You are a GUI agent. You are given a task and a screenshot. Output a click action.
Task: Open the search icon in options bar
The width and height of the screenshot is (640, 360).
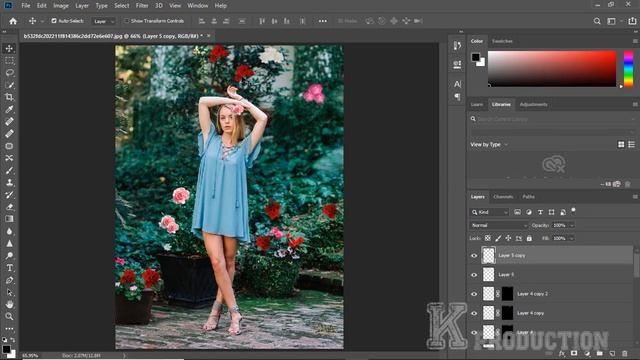click(x=597, y=21)
